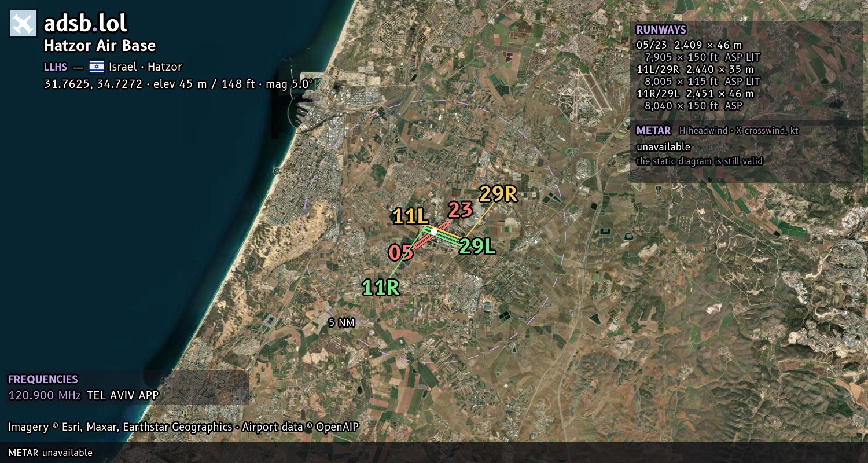Click the Israel · Hatzor location text
Viewport: 868px width, 463px height.
click(145, 67)
